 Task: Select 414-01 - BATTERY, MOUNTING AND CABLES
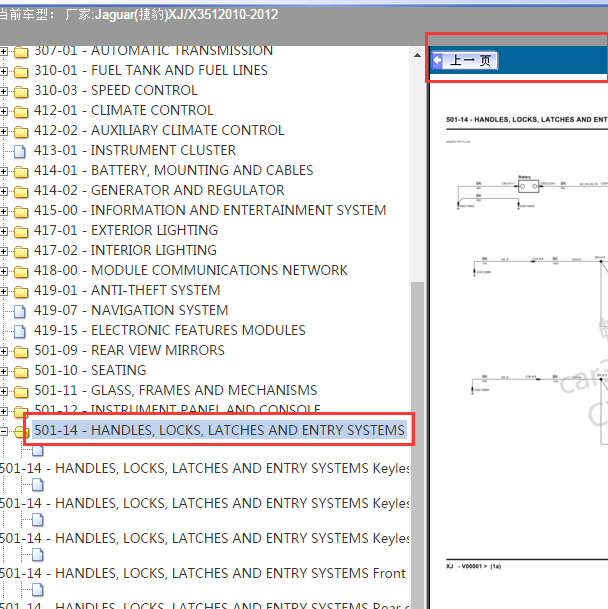(x=174, y=170)
